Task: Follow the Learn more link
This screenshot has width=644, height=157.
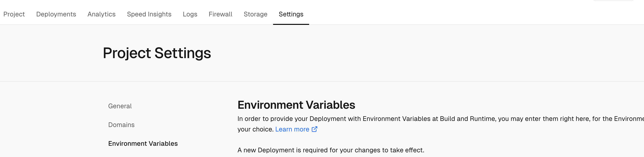Action: 292,129
